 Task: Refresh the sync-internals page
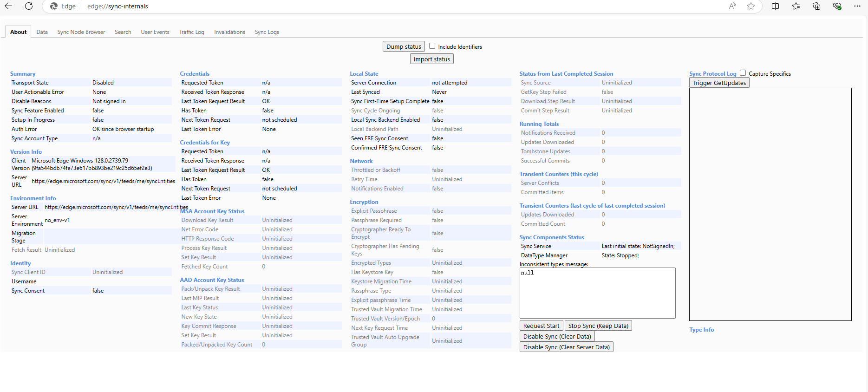[x=29, y=6]
